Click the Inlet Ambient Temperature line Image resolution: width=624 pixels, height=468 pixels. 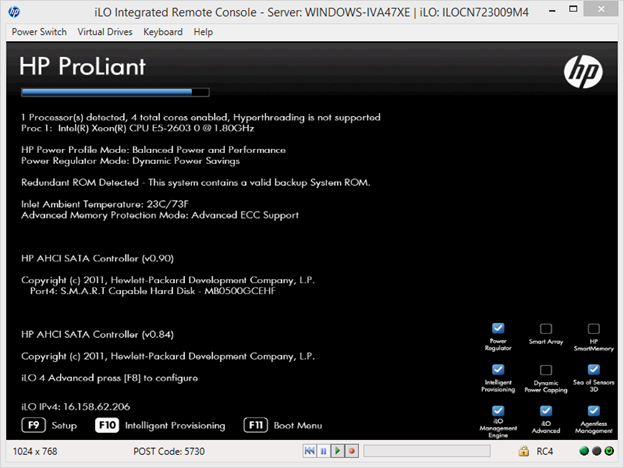(x=105, y=204)
